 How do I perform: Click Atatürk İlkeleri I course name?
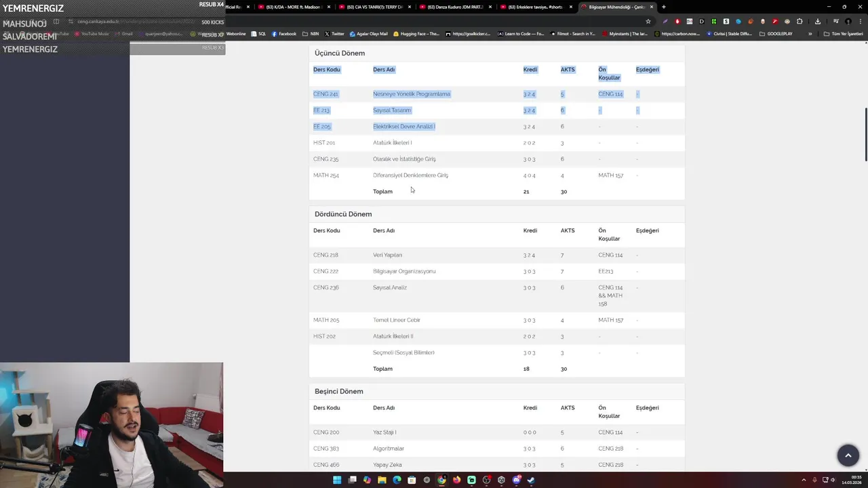(392, 143)
